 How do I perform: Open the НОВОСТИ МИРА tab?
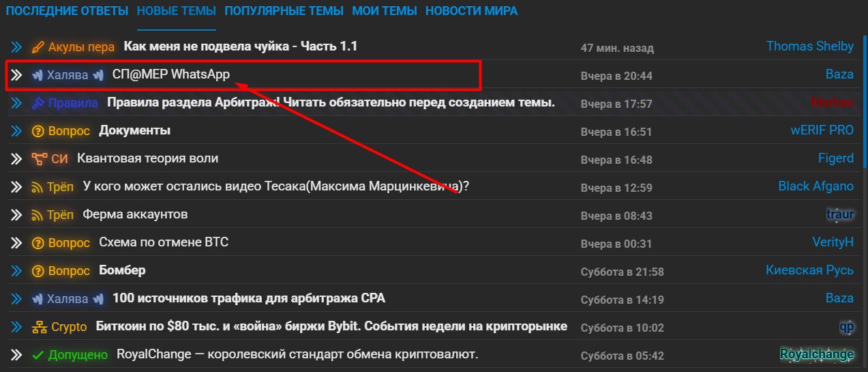pyautogui.click(x=471, y=11)
